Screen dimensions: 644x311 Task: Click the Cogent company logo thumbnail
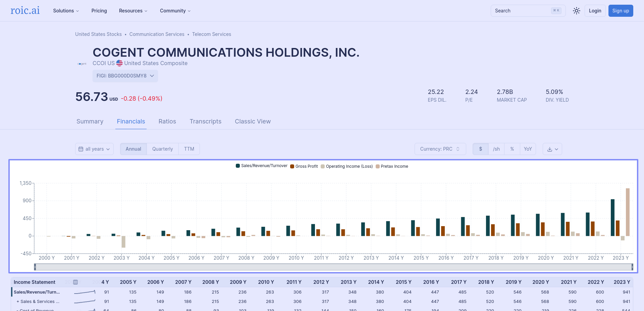tap(82, 64)
